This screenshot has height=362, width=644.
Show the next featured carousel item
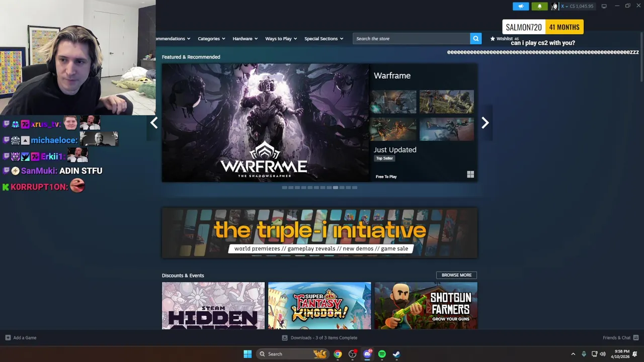[485, 123]
